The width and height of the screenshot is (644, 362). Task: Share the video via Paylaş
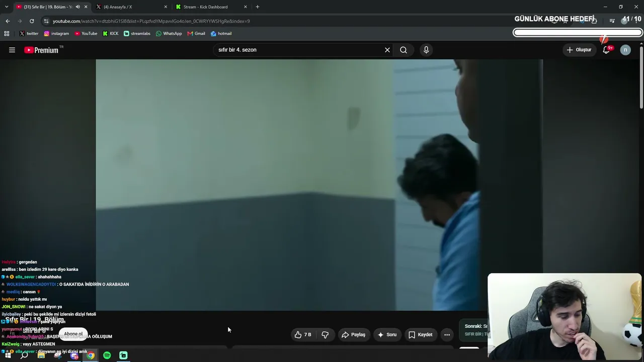tap(354, 334)
